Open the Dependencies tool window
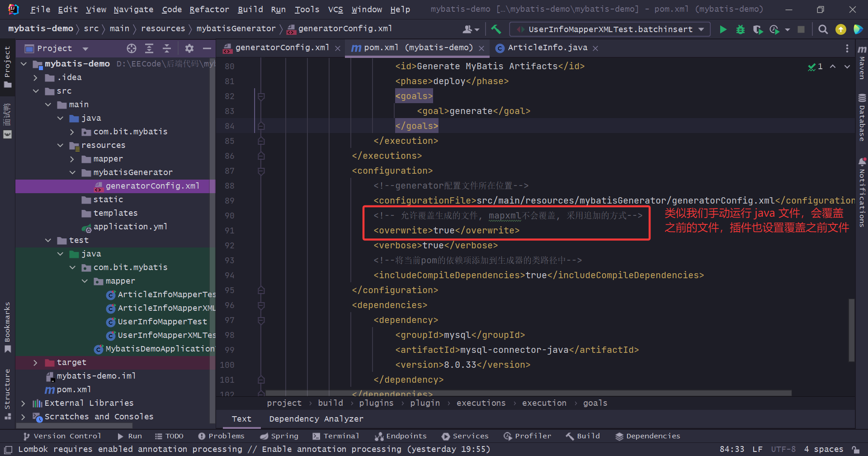Viewport: 868px width, 456px height. tap(647, 436)
